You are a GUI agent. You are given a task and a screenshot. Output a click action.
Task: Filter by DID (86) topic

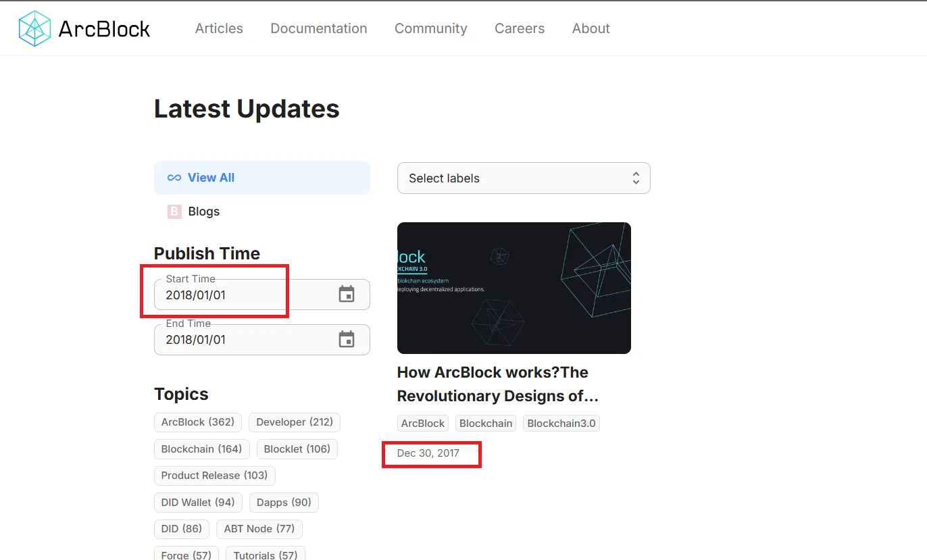coord(182,529)
